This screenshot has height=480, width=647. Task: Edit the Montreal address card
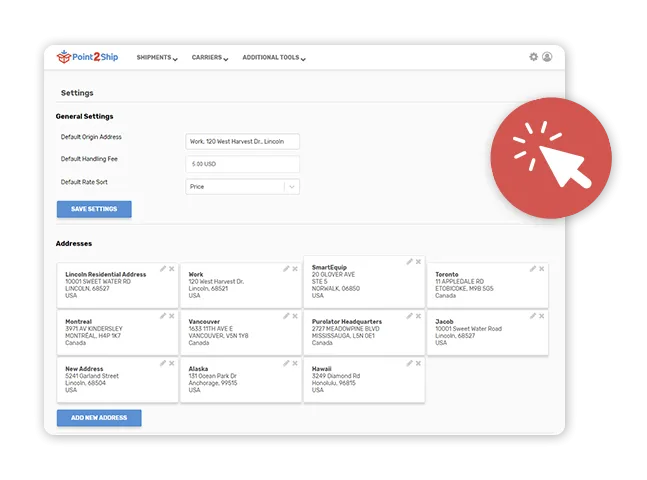pyautogui.click(x=163, y=316)
